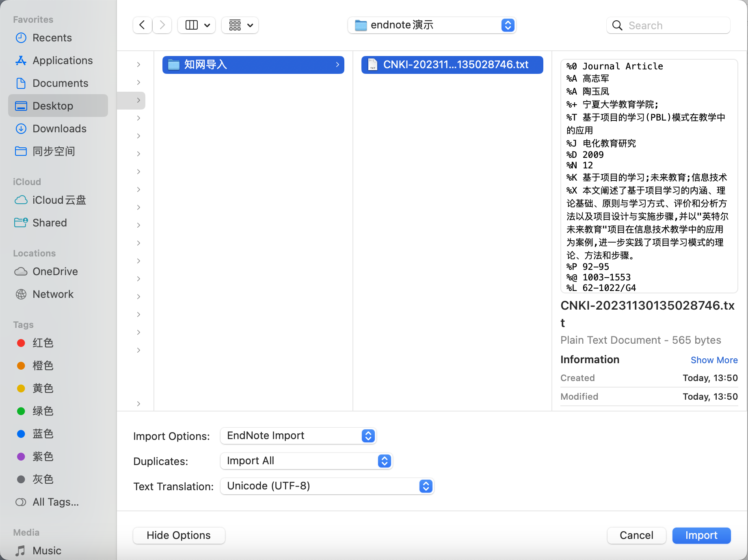Open the Duplicates dropdown
748x560 pixels.
[x=306, y=461]
